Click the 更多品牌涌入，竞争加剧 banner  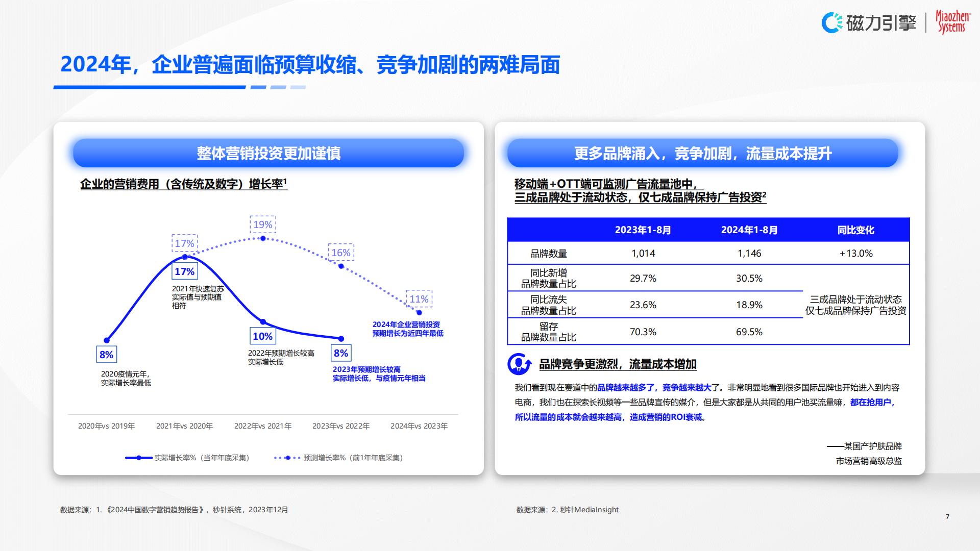702,153
